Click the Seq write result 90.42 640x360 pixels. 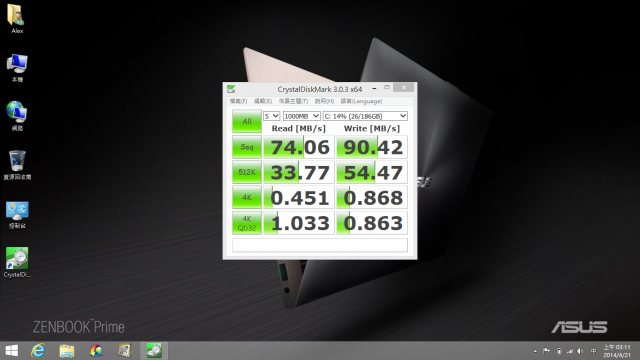372,147
